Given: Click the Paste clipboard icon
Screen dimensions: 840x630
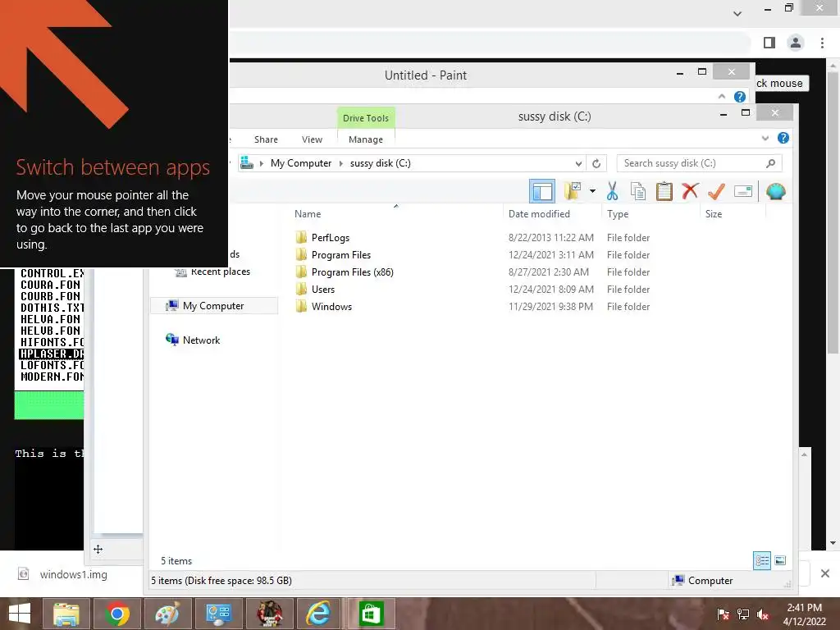Looking at the screenshot, I should pos(664,190).
